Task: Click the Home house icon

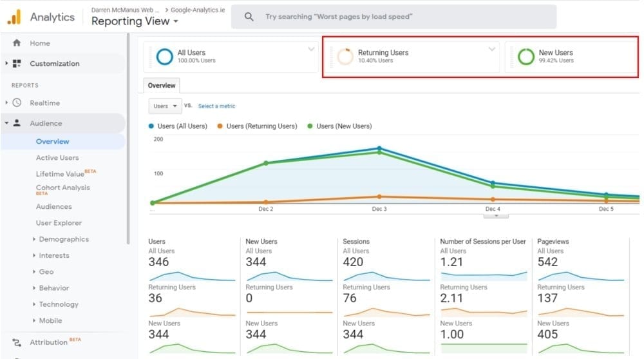Action: [x=17, y=43]
